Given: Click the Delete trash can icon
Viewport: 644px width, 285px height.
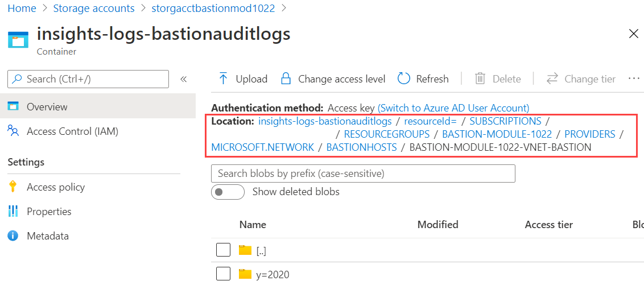Looking at the screenshot, I should 480,79.
